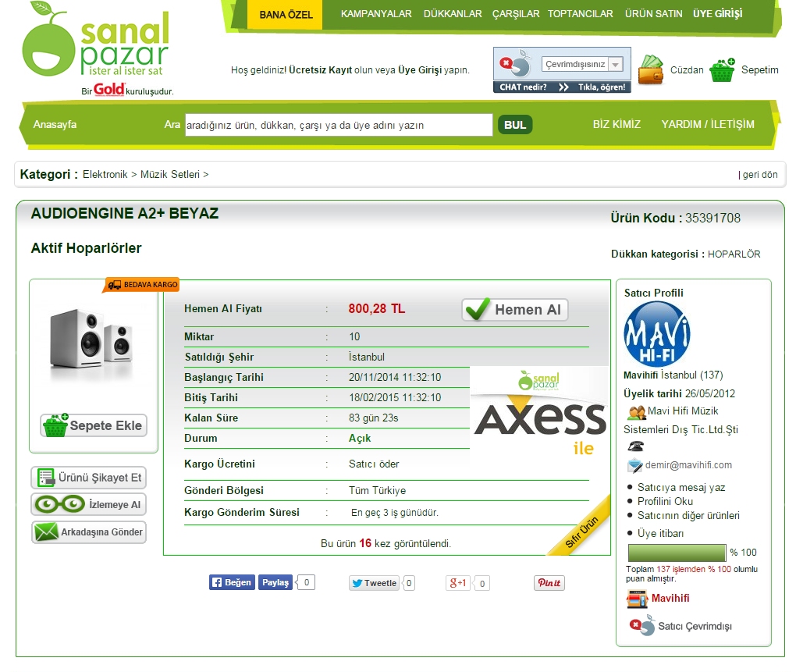Click the chat offline apple icon
This screenshot has height=672, width=796.
[x=516, y=64]
